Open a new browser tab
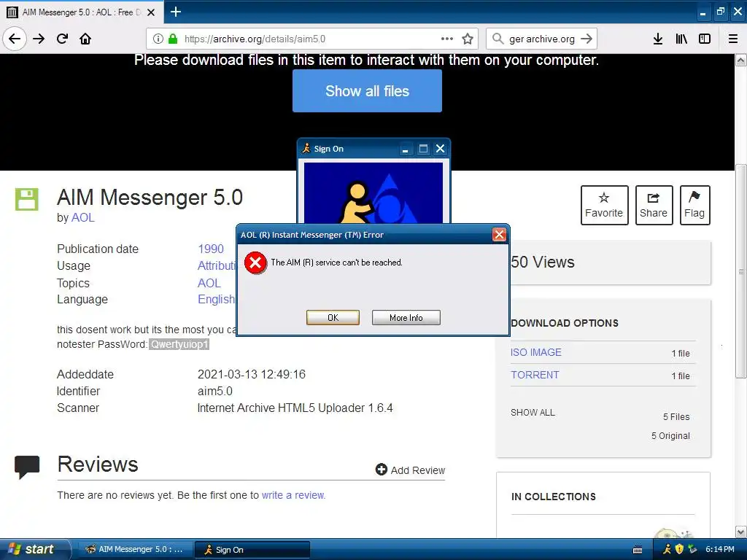This screenshot has height=560, width=747. tap(176, 12)
